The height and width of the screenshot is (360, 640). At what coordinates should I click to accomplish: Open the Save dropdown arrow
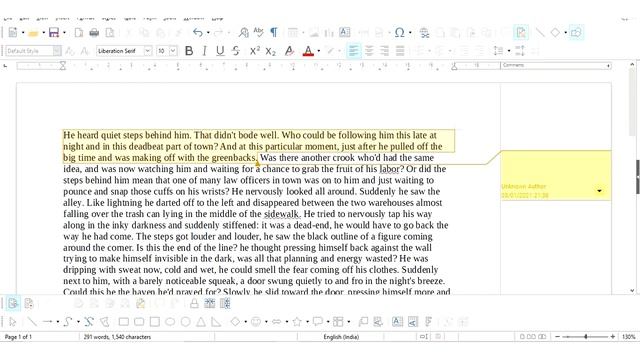tap(64, 33)
